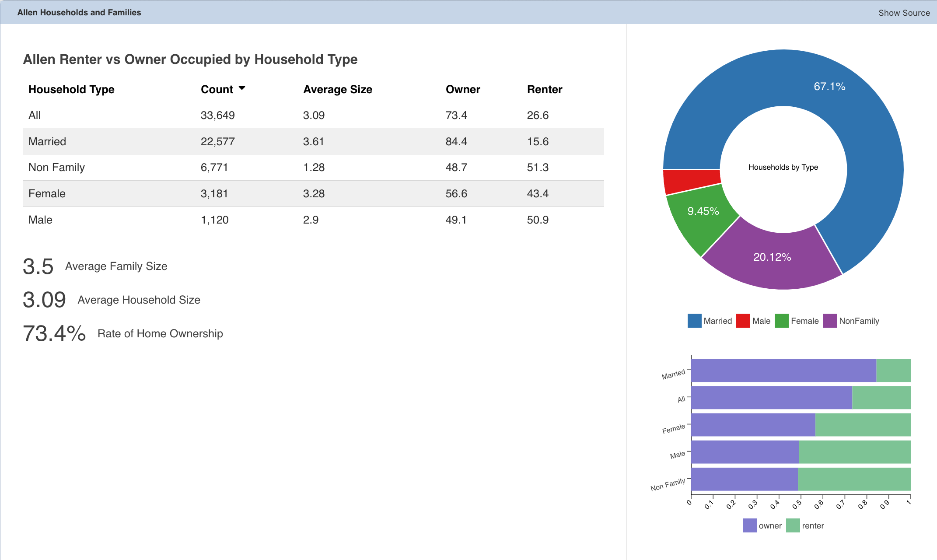Viewport: 937px width, 560px height.
Task: Sort table by Owner column header
Action: (462, 89)
